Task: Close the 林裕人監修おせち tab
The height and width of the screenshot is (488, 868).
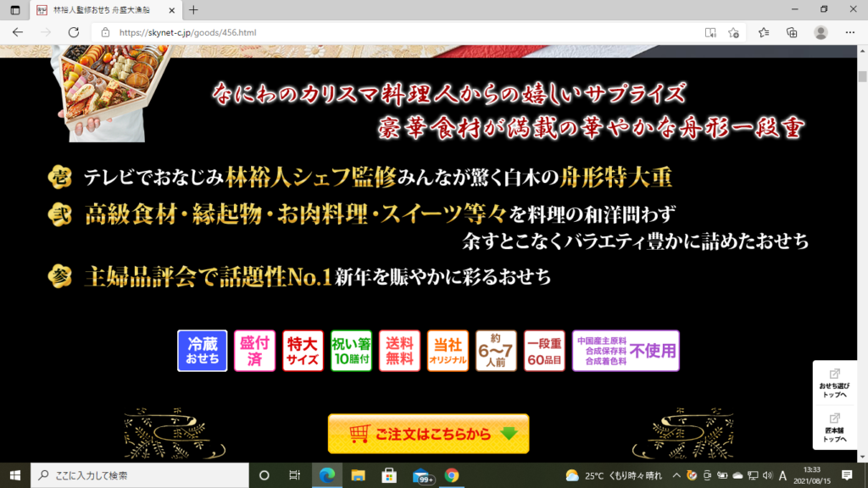Action: click(x=171, y=10)
